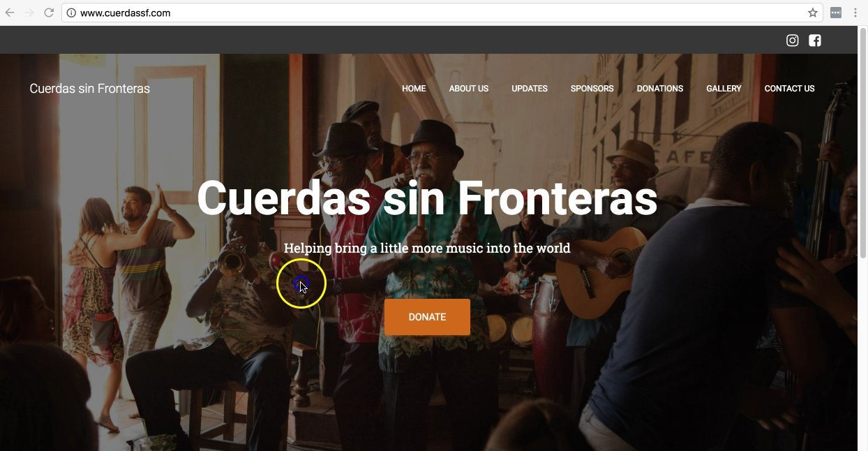Image resolution: width=868 pixels, height=451 pixels.
Task: Select the DONATIONS nav item
Action: click(x=660, y=89)
